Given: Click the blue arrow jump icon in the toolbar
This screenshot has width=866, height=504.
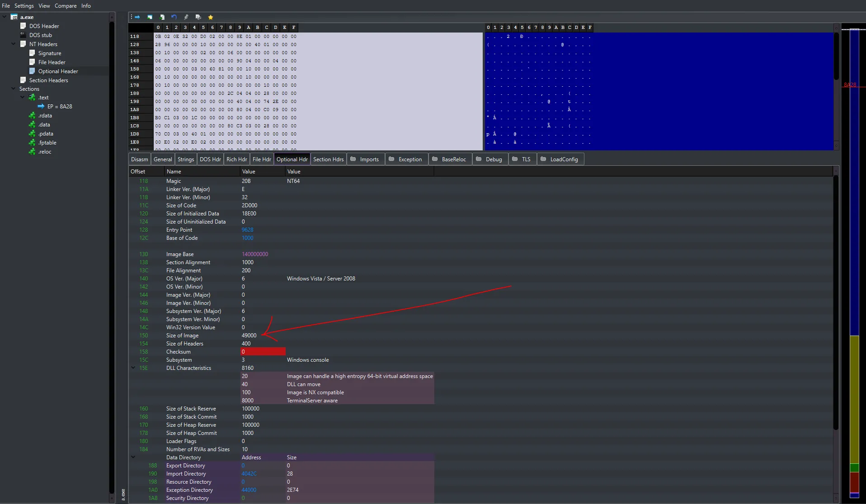Looking at the screenshot, I should (x=137, y=17).
